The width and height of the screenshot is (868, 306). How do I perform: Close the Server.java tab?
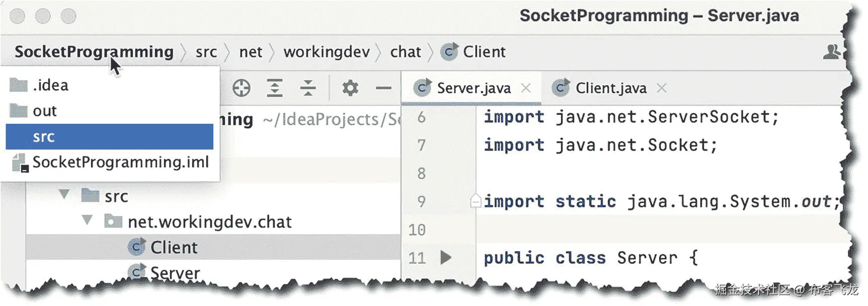tap(526, 88)
